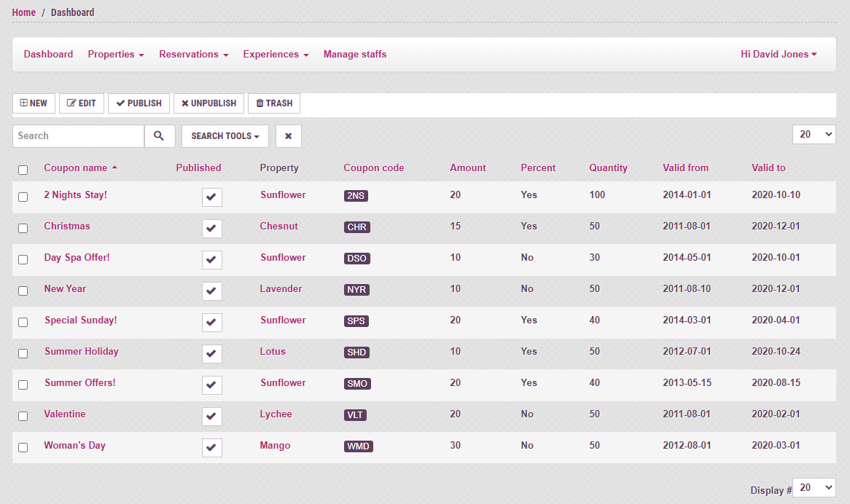This screenshot has width=850, height=504.
Task: Click the magnifying glass search button
Action: tap(159, 136)
